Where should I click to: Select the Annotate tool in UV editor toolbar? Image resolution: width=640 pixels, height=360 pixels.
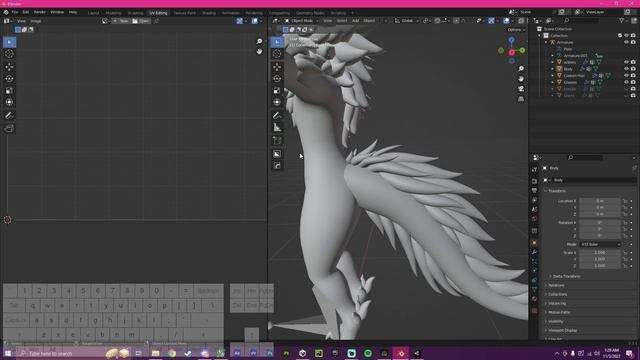tap(9, 116)
